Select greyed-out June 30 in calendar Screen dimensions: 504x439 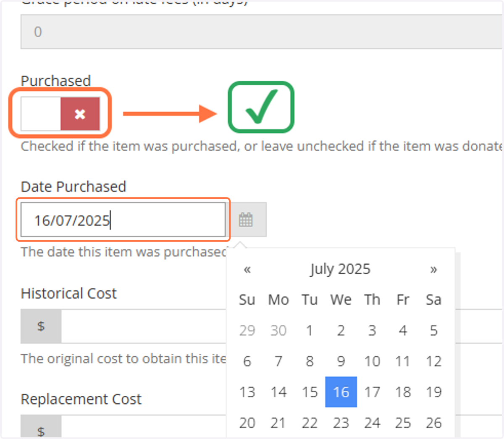278,331
